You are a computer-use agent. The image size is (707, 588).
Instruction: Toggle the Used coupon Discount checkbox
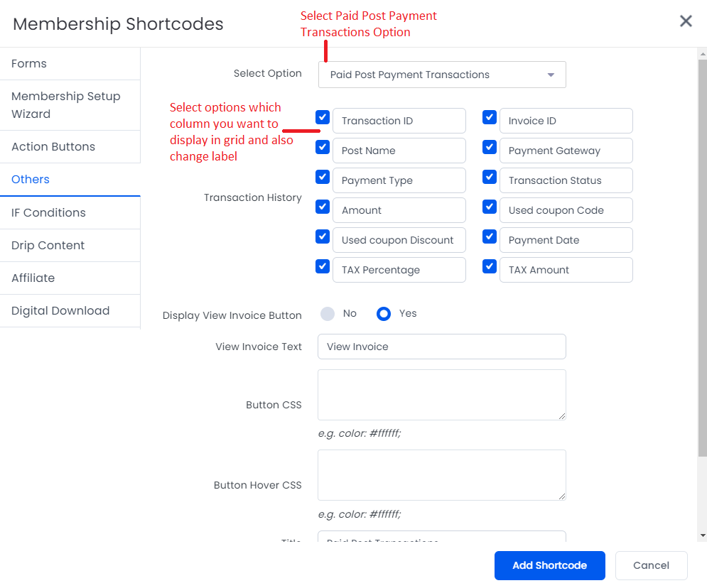coord(323,236)
